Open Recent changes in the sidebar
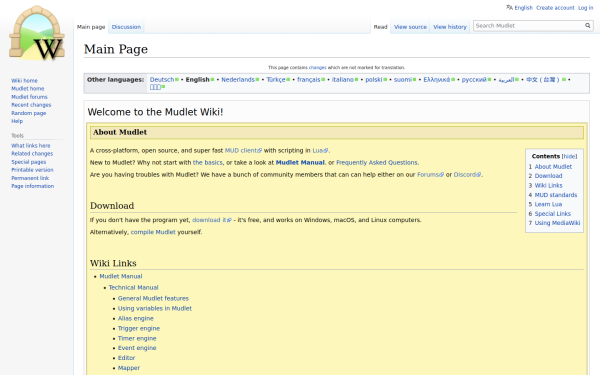Screen dimensions: 600x375 point(31,105)
